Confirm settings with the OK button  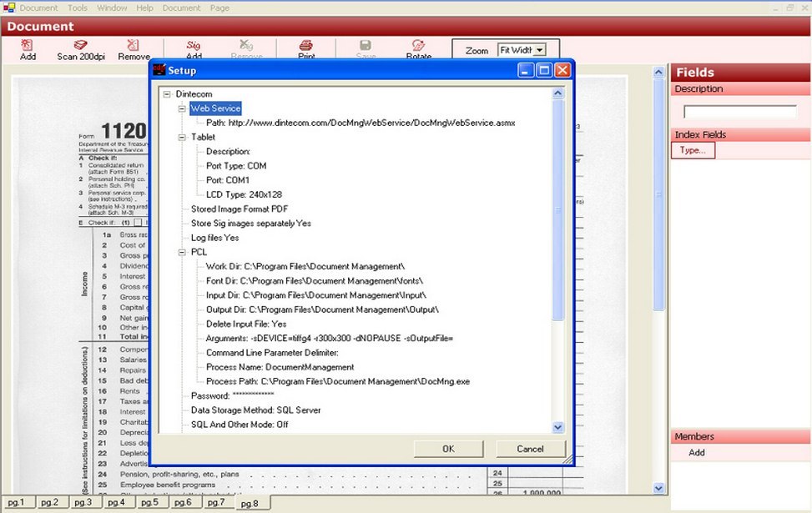(x=448, y=448)
